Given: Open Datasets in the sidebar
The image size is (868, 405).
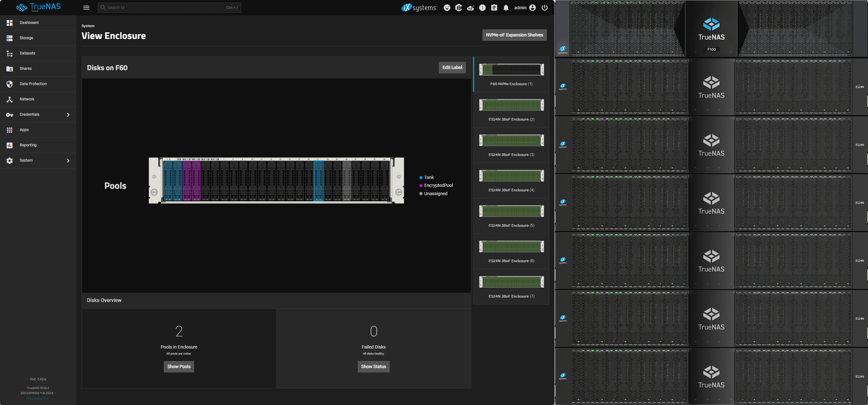Looking at the screenshot, I should tap(27, 53).
